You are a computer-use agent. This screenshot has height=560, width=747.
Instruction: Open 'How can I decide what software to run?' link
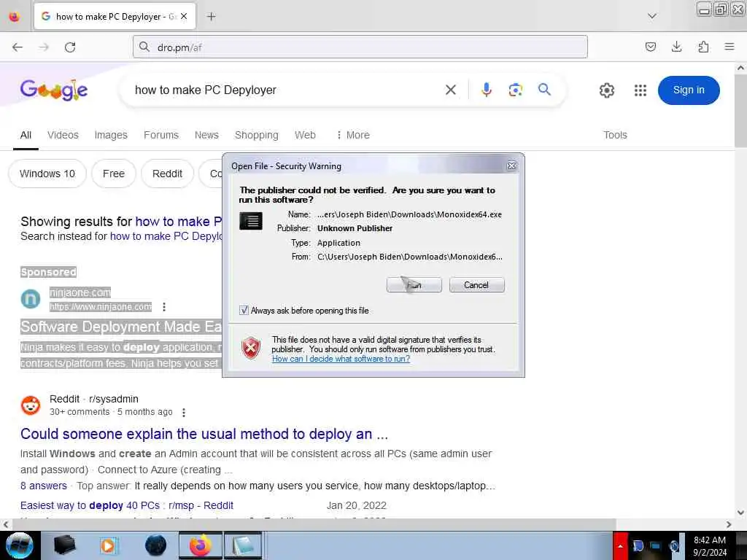point(341,359)
